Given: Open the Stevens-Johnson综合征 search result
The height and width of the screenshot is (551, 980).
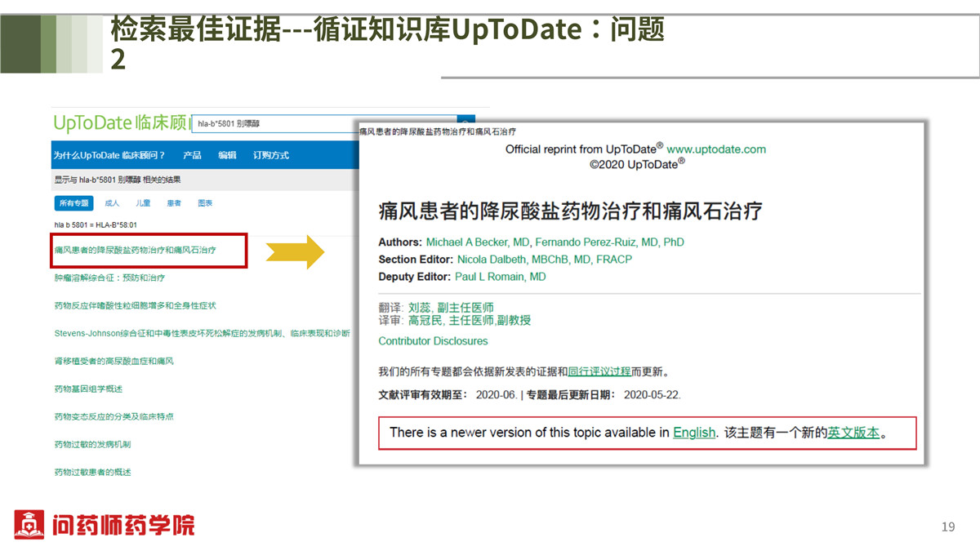Looking at the screenshot, I should point(203,333).
